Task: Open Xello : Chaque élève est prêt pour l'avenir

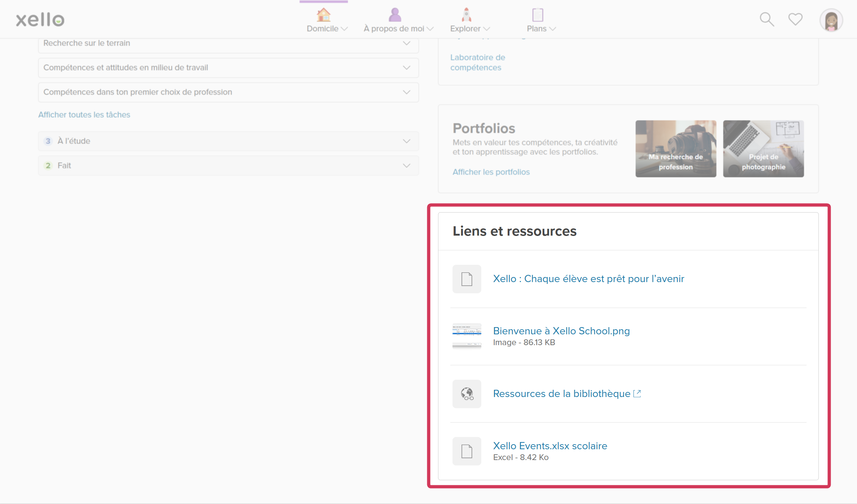Action: (588, 278)
